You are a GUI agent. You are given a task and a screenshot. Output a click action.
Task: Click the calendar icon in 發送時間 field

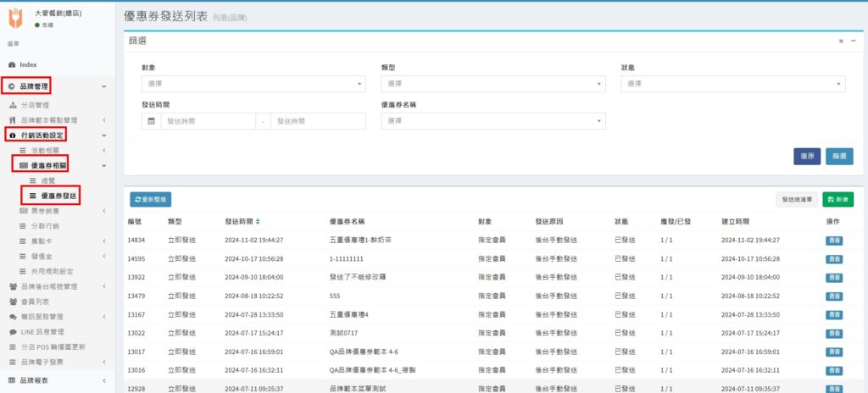(x=151, y=121)
